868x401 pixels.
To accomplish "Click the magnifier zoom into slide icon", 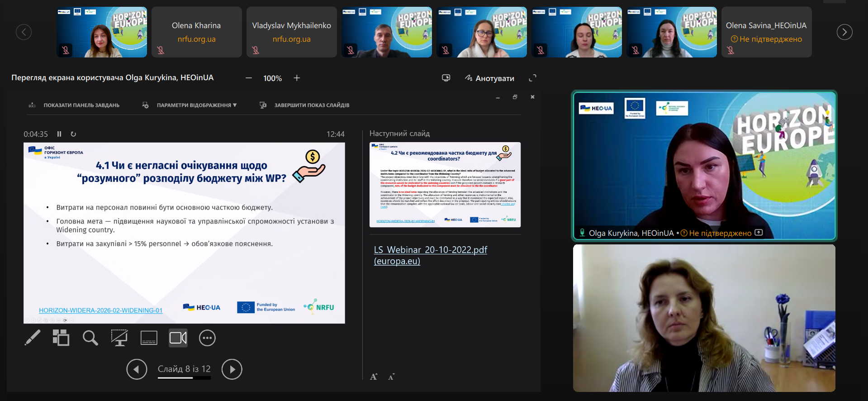I will pos(90,338).
